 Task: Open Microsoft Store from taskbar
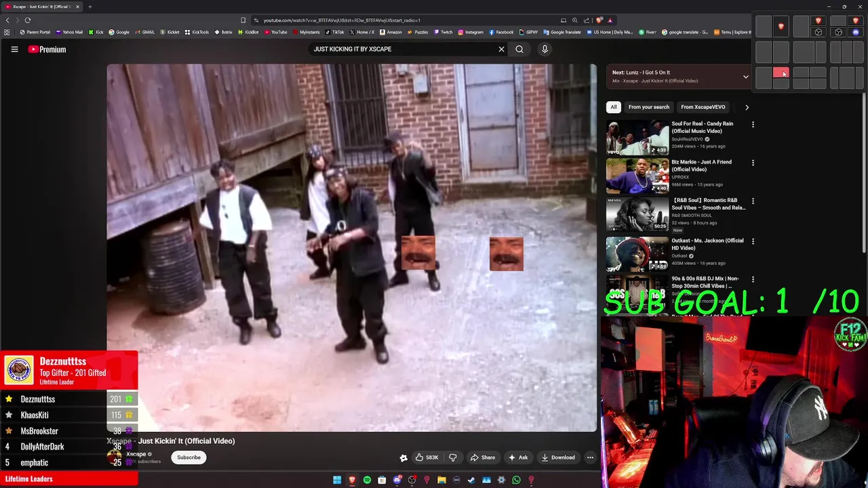pyautogui.click(x=382, y=480)
